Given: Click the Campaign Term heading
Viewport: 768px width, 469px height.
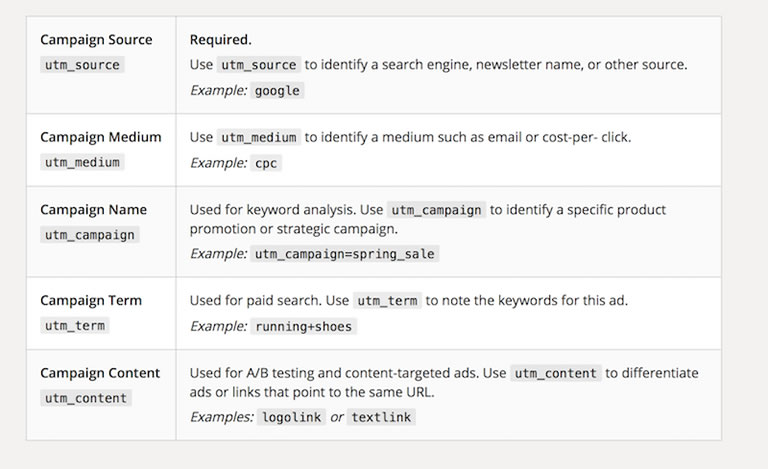Looking at the screenshot, I should pos(91,300).
